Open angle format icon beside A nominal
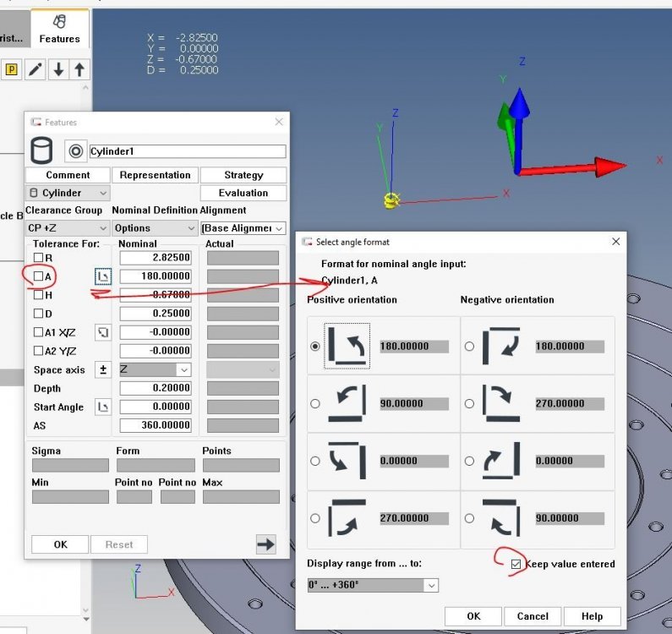Image resolution: width=672 pixels, height=634 pixels. pyautogui.click(x=102, y=276)
